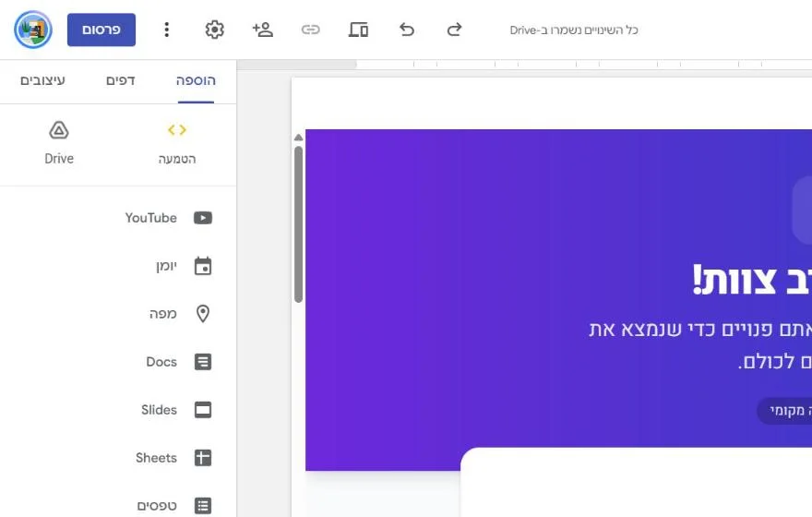Select the Slides text entry

(x=159, y=410)
